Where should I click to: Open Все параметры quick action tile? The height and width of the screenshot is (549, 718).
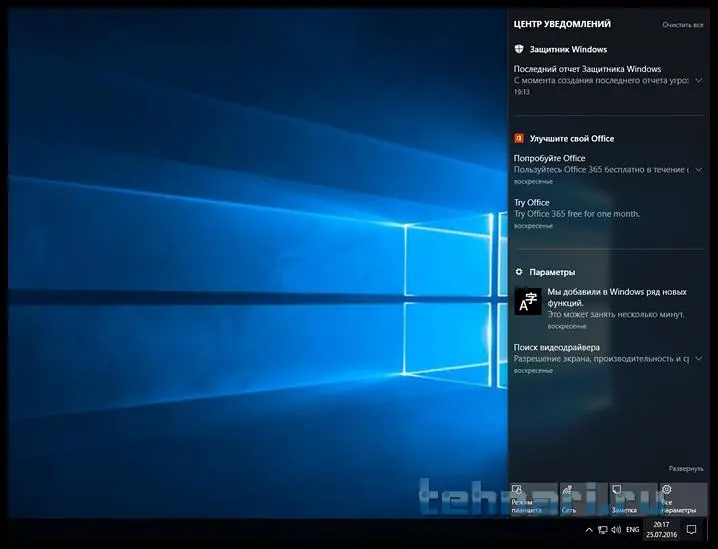(x=683, y=499)
